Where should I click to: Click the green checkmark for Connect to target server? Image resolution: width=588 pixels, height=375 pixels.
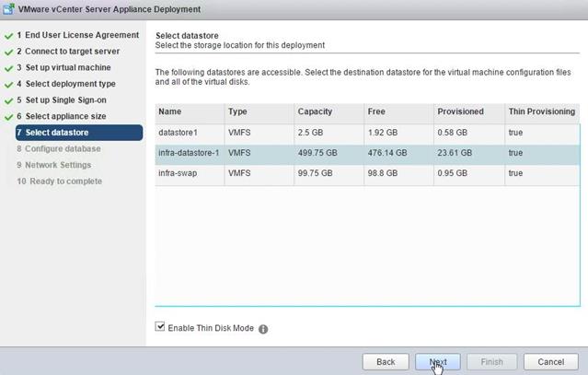pyautogui.click(x=8, y=53)
